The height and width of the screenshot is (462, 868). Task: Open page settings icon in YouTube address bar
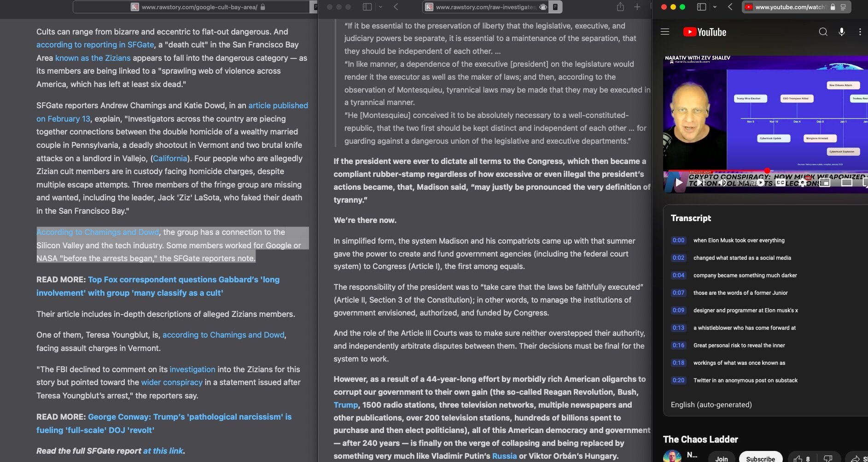(x=843, y=7)
